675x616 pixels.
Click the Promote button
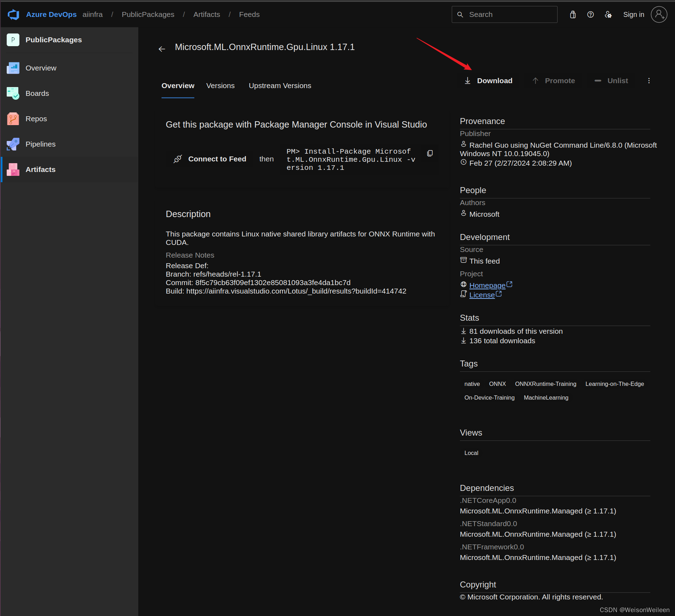[554, 81]
